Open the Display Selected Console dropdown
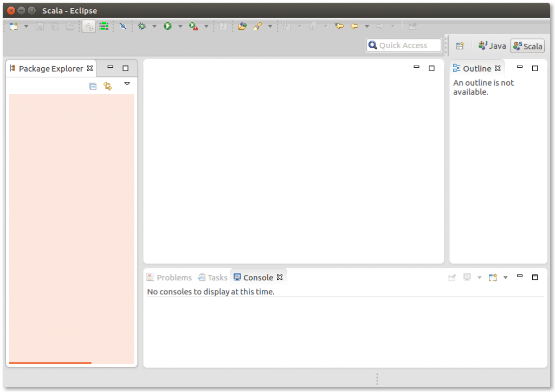The image size is (555, 392). point(480,278)
